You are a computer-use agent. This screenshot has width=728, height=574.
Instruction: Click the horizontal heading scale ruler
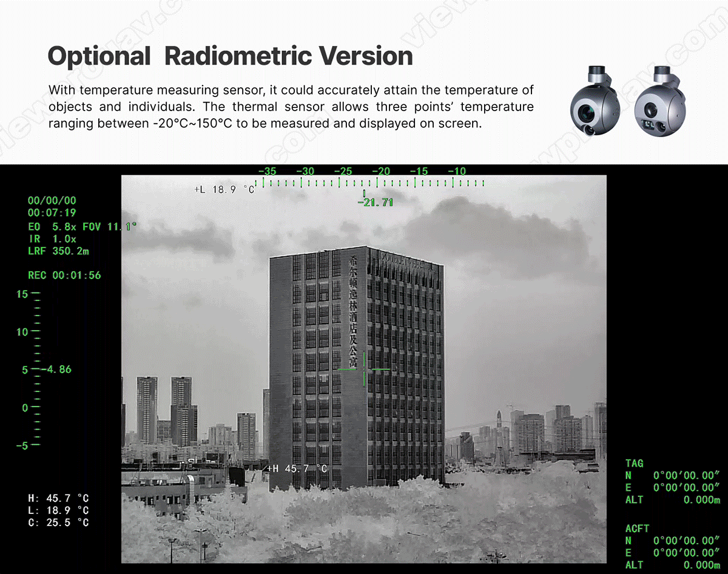pyautogui.click(x=369, y=181)
